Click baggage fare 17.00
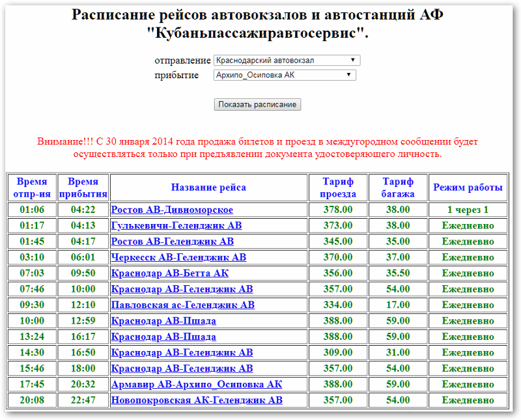Screen dimensions: 521x420 click(398, 305)
